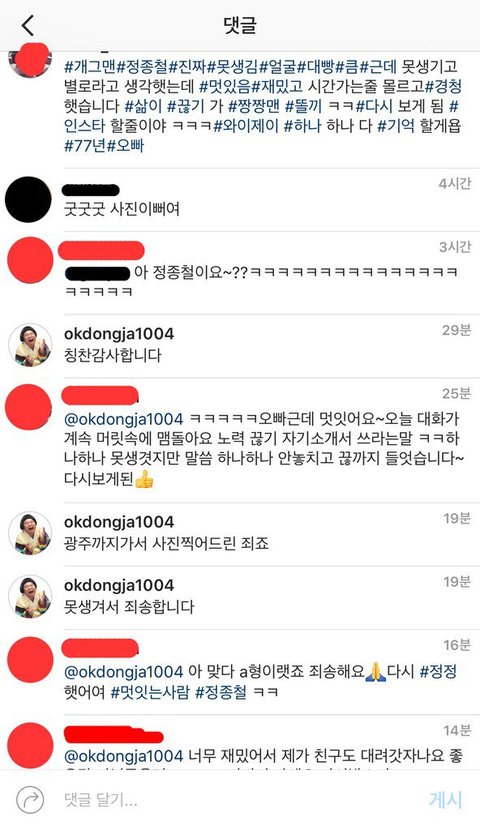Tap the share arrow icon beside comment box
Screen dimensions: 480x830
tap(30, 799)
